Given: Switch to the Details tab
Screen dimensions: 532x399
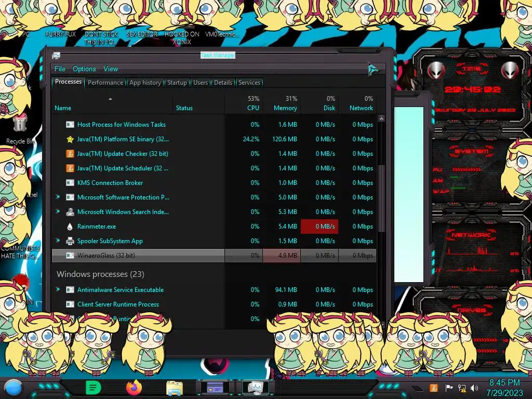Looking at the screenshot, I should [223, 83].
